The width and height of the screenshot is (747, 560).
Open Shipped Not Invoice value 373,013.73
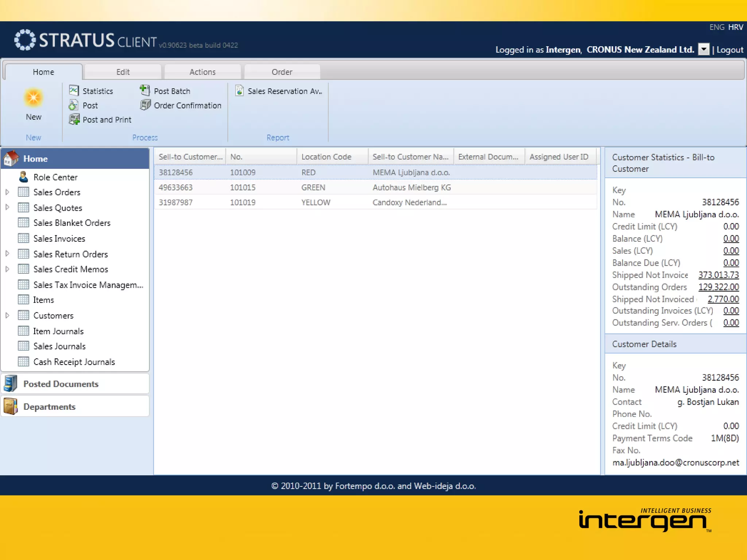(x=719, y=275)
